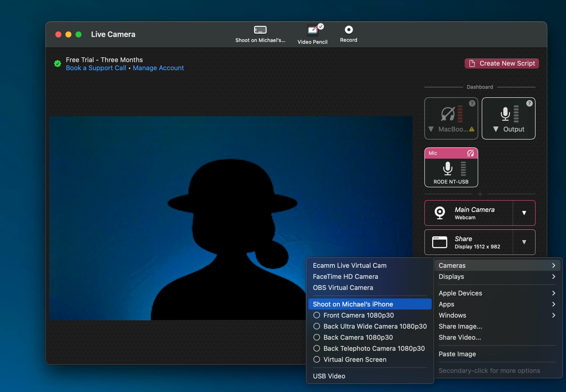The height and width of the screenshot is (392, 566).
Task: Choose USB Video from camera list
Action: tap(370, 376)
